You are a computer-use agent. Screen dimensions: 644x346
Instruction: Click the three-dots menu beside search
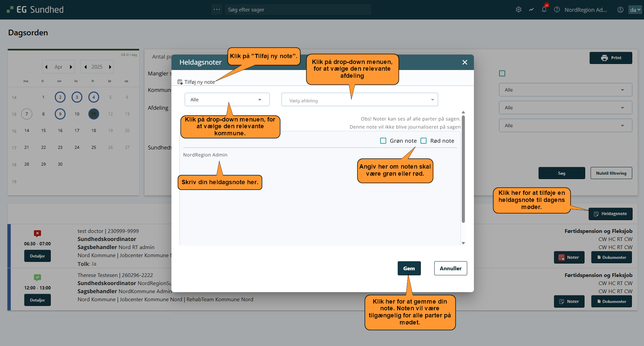217,9
